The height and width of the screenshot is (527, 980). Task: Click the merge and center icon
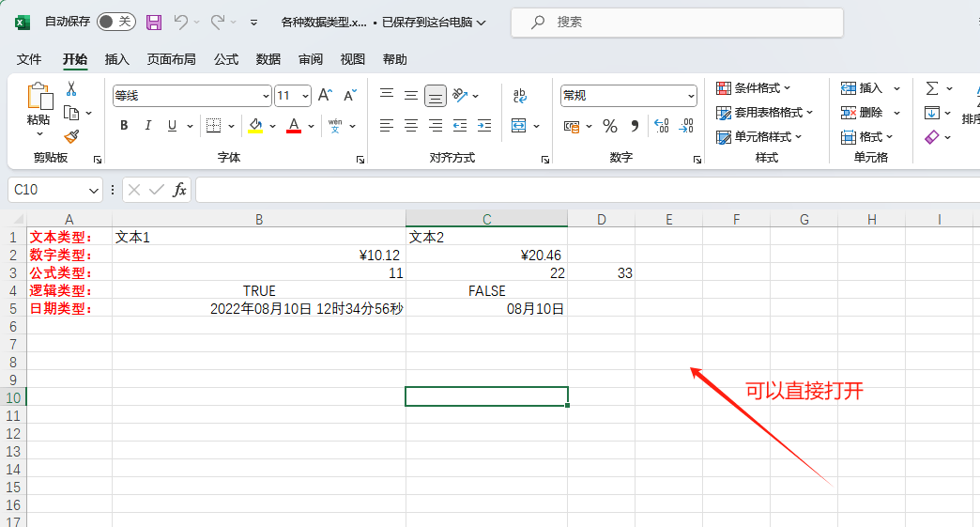point(519,126)
